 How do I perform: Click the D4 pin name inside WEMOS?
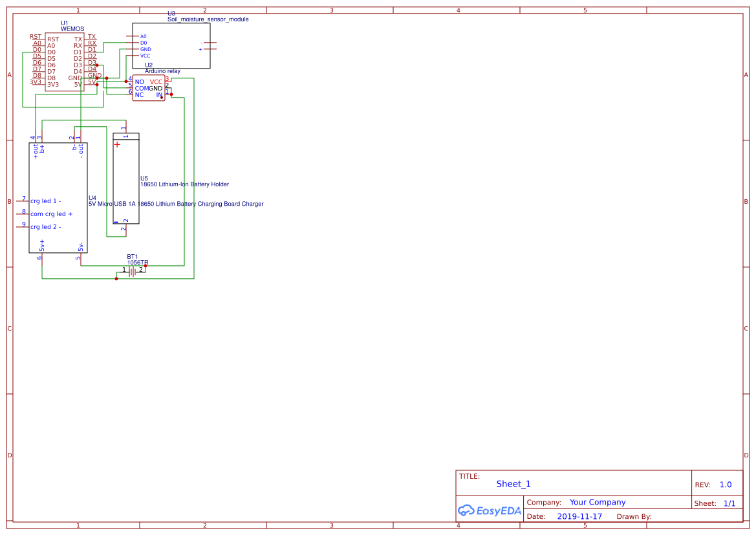click(x=78, y=72)
